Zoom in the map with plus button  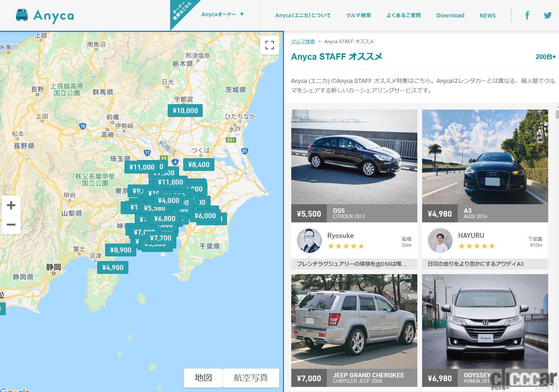tap(11, 205)
